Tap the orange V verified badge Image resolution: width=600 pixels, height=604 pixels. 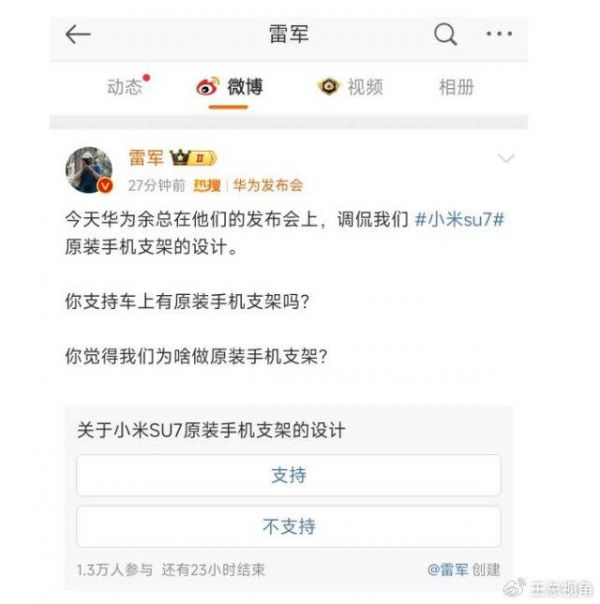point(105,186)
